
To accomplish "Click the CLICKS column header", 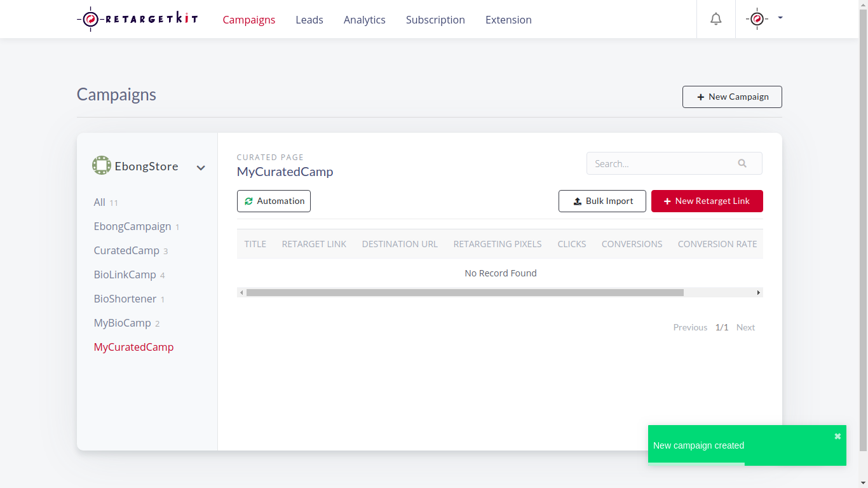I will [x=572, y=244].
